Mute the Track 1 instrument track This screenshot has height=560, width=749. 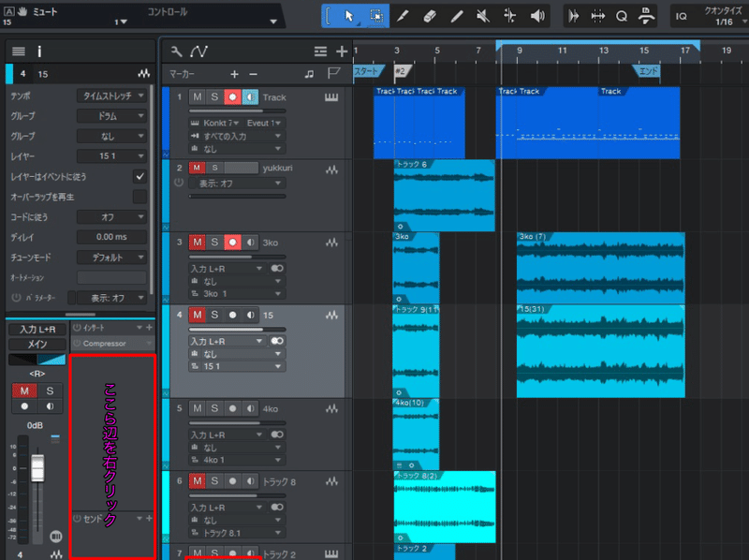click(198, 97)
